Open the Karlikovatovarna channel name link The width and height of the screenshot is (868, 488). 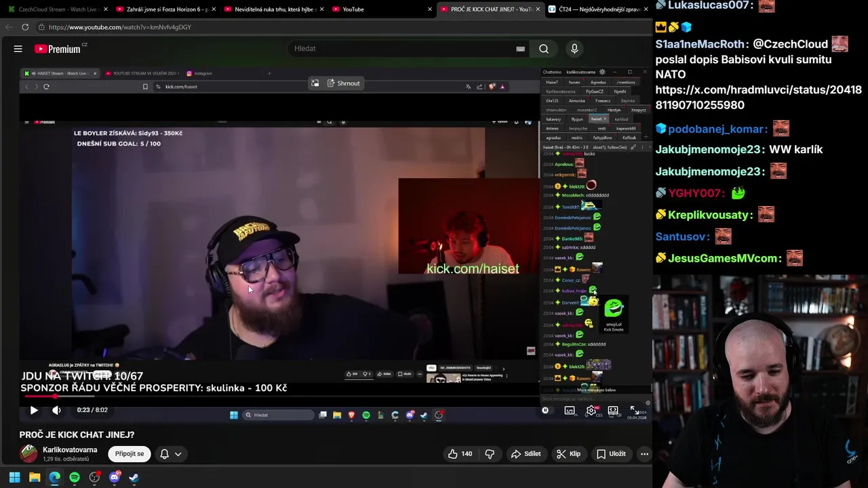70,449
